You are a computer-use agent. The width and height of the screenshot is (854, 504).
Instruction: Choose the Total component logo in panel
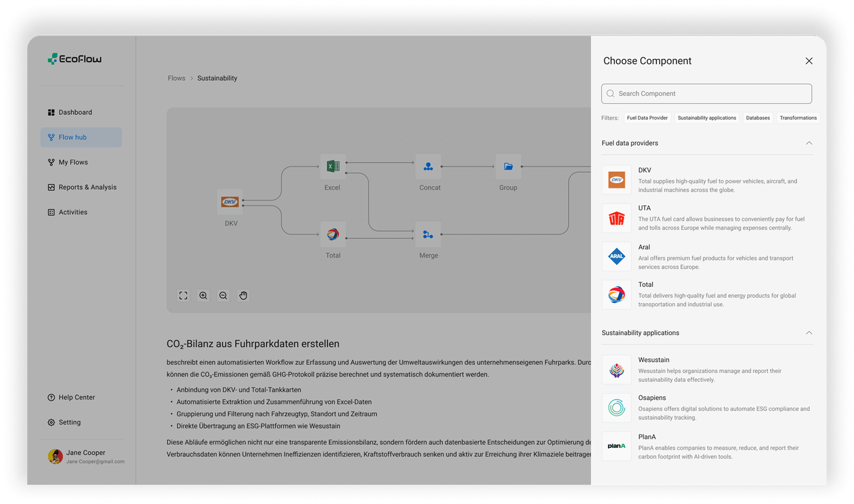click(616, 294)
